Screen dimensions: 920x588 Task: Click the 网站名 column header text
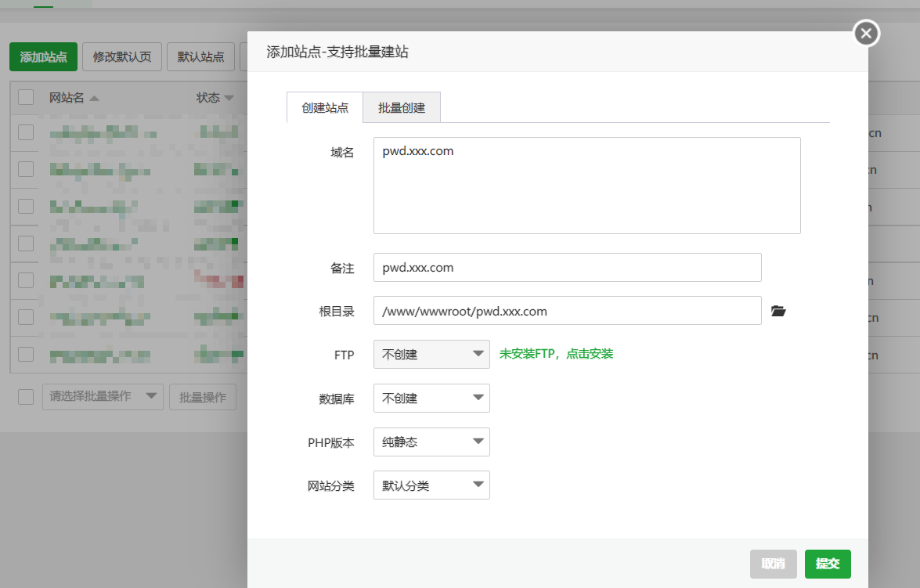(67, 98)
